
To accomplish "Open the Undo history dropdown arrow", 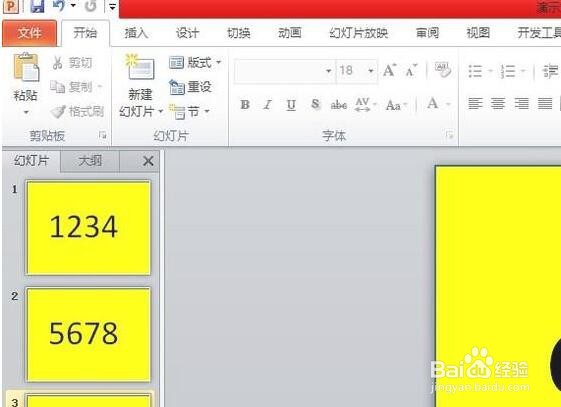I will 73,6.
